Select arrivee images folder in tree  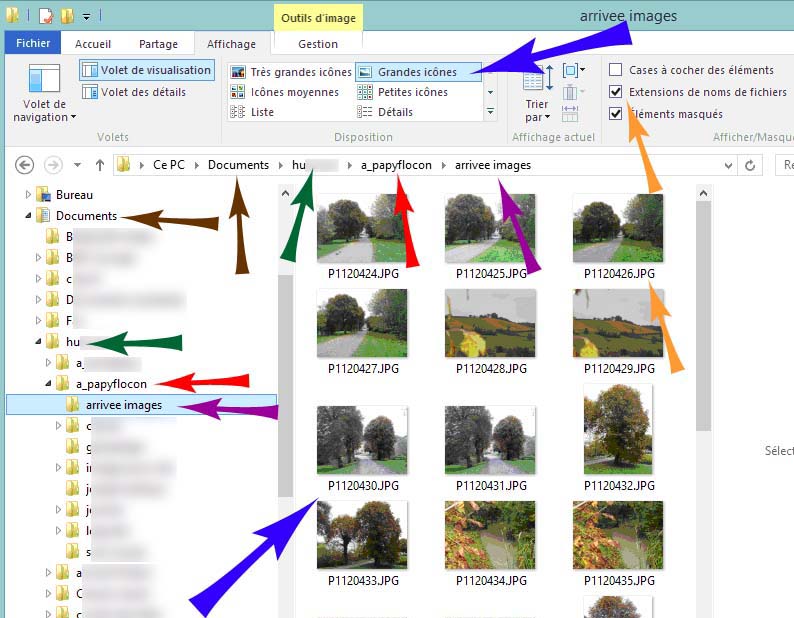click(124, 405)
